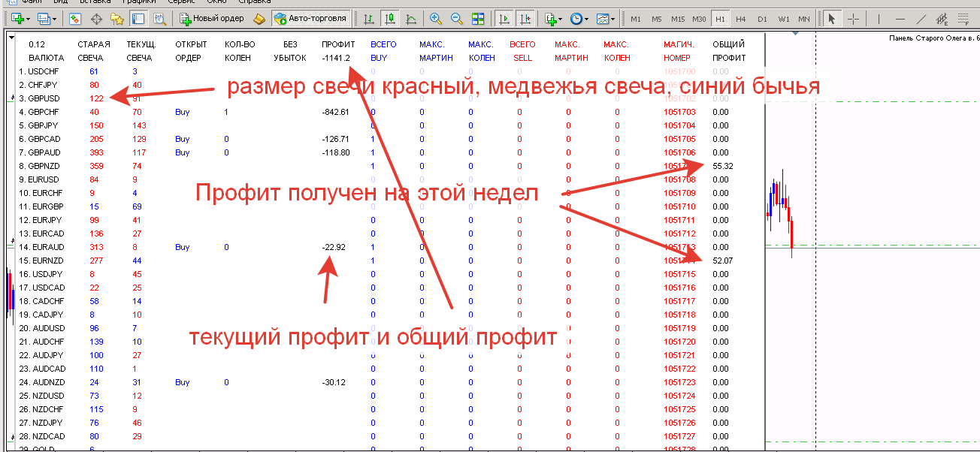This screenshot has height=452, width=980.
Task: Launch the MetaEditor book icon
Action: (259, 18)
